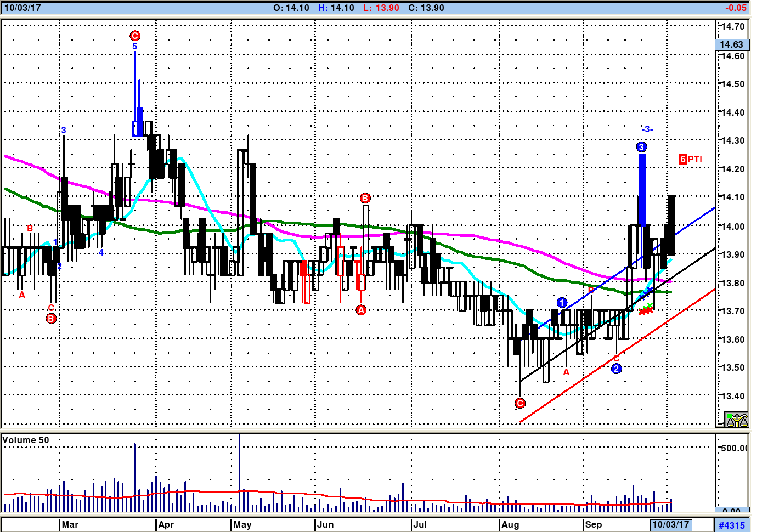Select the blue circled wave 3 marker

point(641,147)
